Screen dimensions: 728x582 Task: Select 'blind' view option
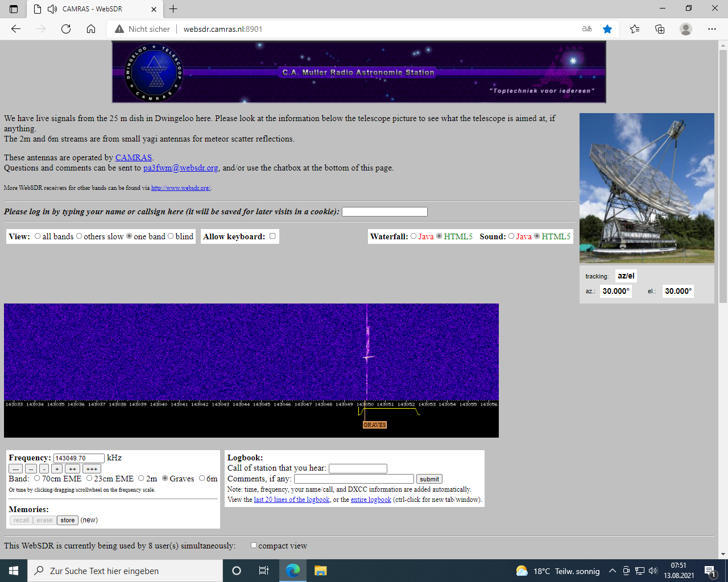point(171,236)
